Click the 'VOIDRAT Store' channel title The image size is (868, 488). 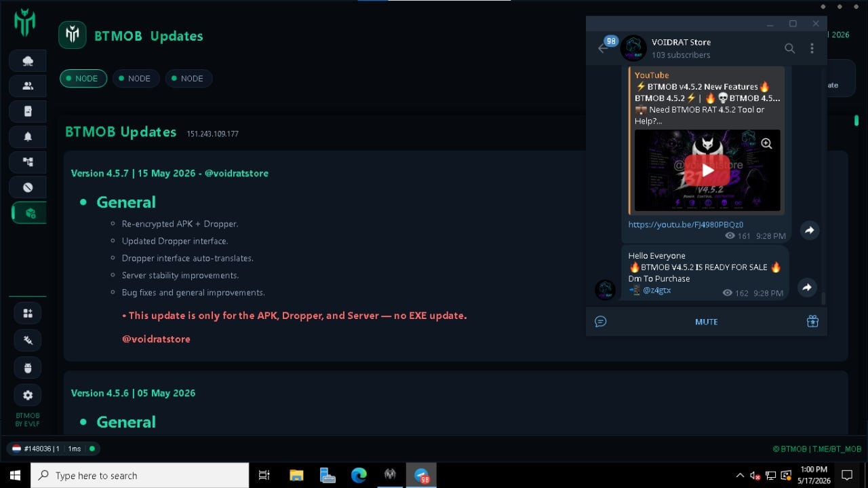click(x=681, y=42)
